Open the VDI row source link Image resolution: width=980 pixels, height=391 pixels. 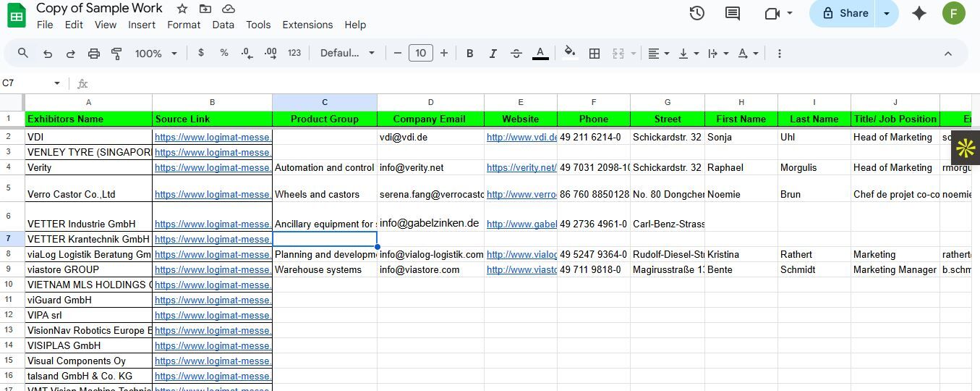[x=213, y=137]
